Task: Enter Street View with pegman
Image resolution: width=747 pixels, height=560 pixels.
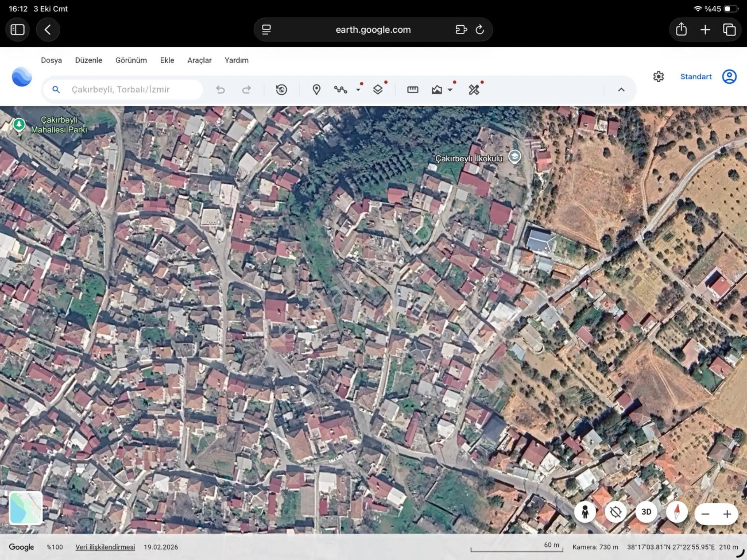Action: [585, 512]
